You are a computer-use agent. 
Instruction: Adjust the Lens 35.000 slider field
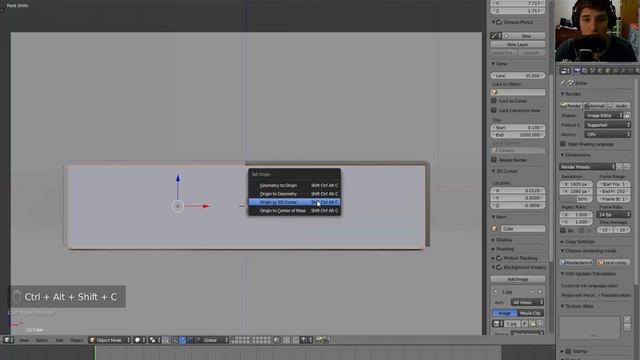[518, 76]
